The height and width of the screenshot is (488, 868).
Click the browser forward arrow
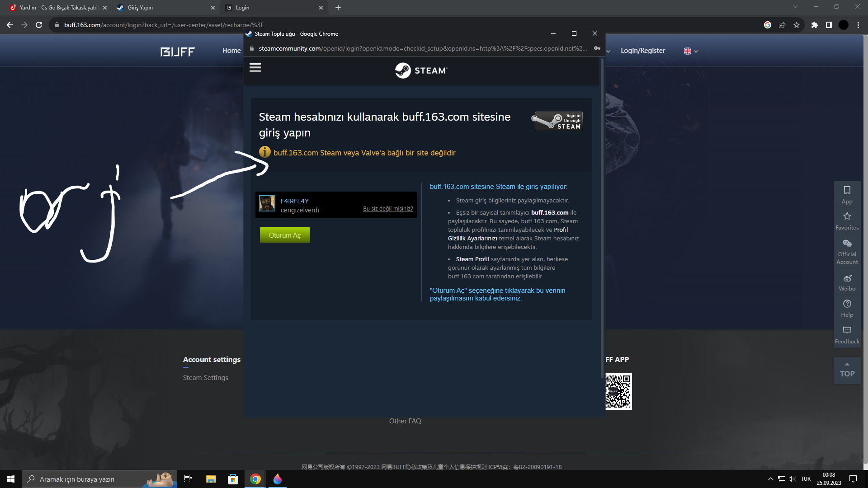(24, 25)
